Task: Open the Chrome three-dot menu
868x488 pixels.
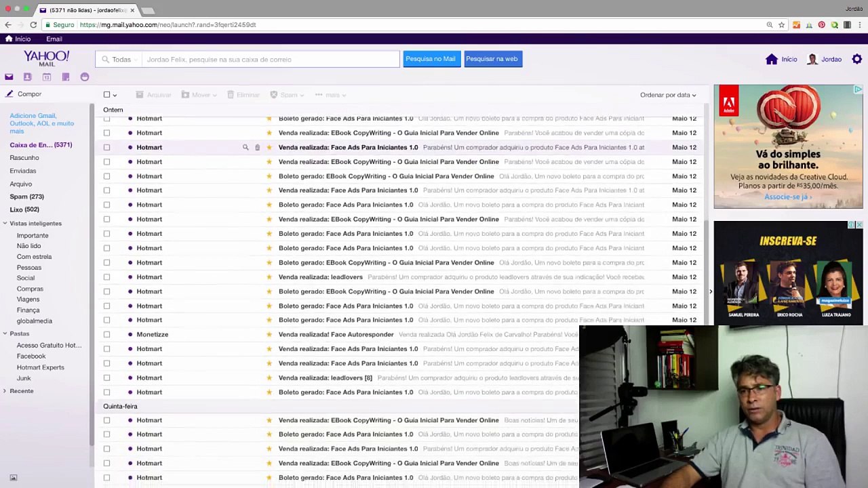Action: click(860, 25)
